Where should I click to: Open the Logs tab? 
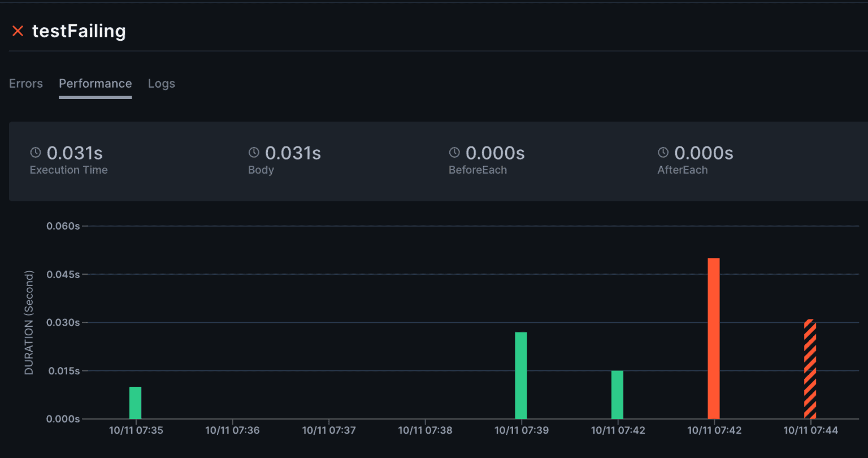pos(162,84)
